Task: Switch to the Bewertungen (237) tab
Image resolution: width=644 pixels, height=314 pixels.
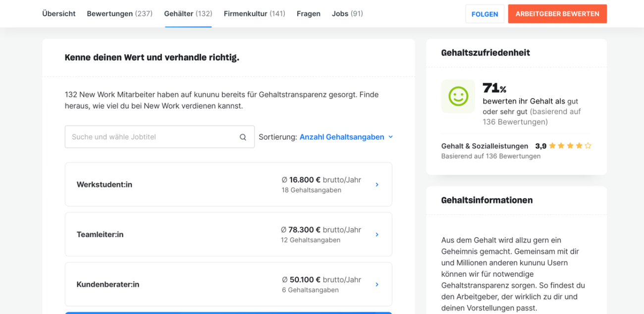Action: point(119,14)
